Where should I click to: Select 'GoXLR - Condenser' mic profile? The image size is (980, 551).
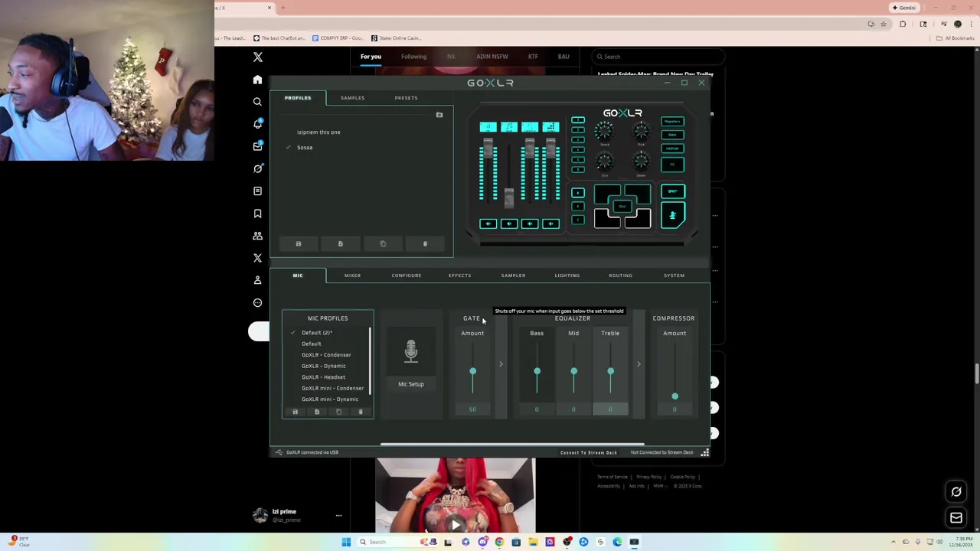pos(326,355)
